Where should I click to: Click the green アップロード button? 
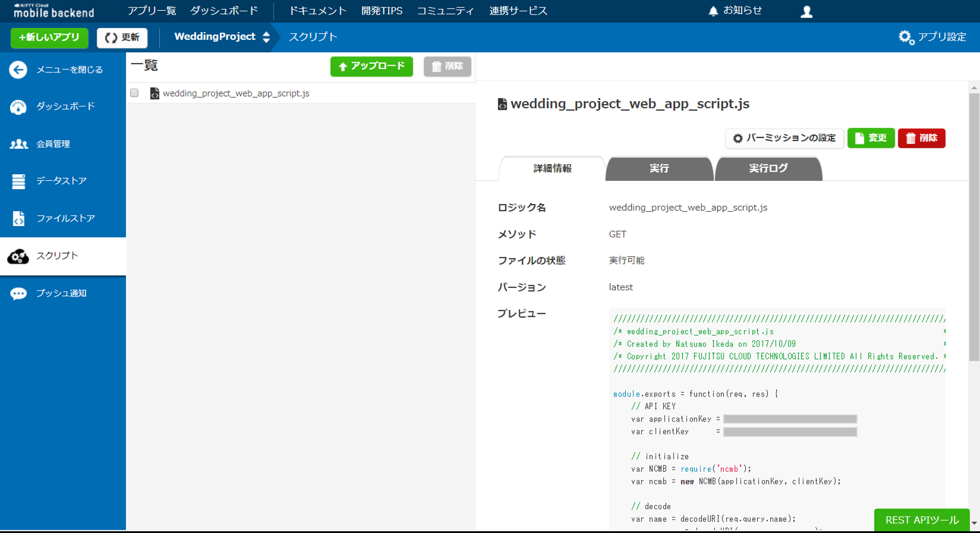[x=371, y=67]
